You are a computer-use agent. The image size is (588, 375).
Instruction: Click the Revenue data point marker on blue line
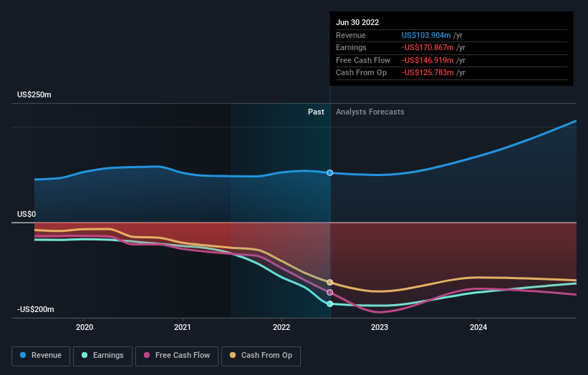[329, 172]
